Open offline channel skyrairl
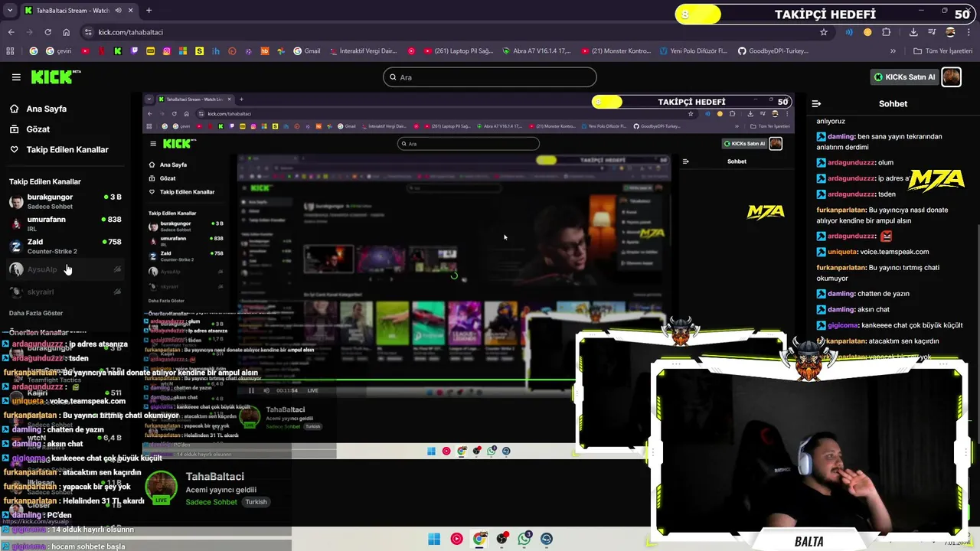 (x=65, y=292)
